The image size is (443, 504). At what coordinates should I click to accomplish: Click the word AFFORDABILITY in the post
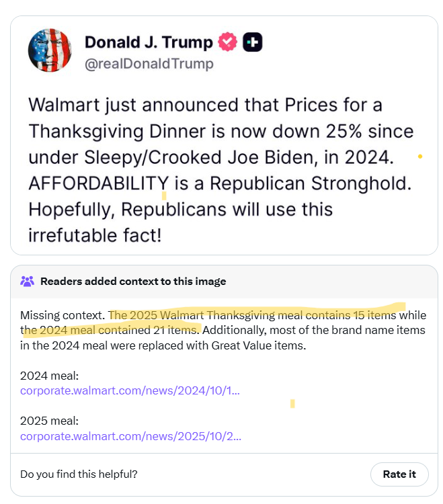pyautogui.click(x=98, y=183)
